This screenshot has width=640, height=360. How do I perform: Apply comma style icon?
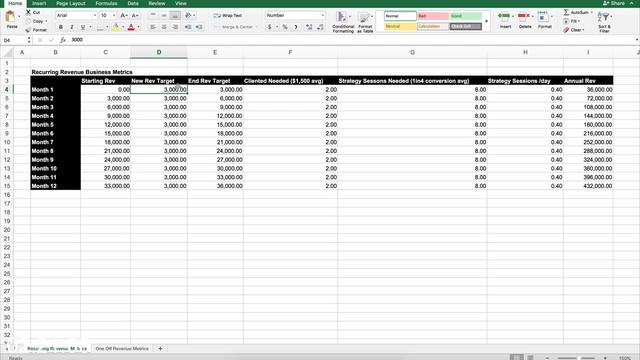[296, 27]
